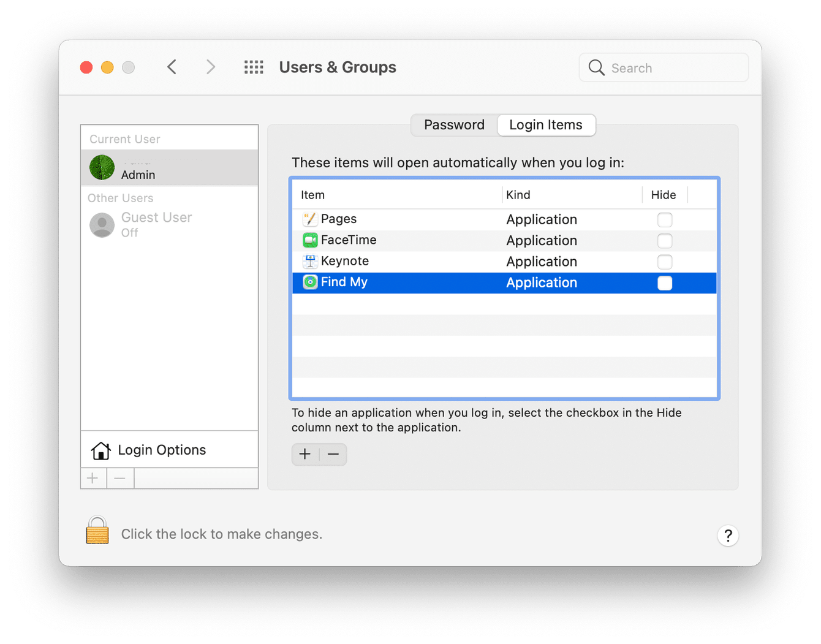Click Application kind in Pages row
821x644 pixels.
[x=542, y=219]
